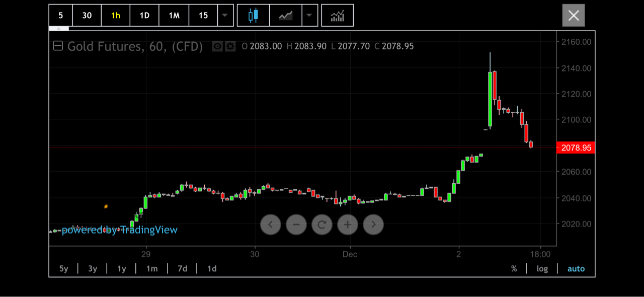This screenshot has width=644, height=297.
Task: Click the small collapse arrow under toolbar
Action: tap(59, 29)
